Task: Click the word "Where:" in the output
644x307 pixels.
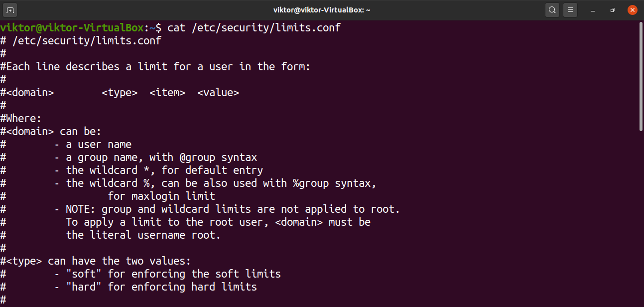Action: tap(23, 119)
